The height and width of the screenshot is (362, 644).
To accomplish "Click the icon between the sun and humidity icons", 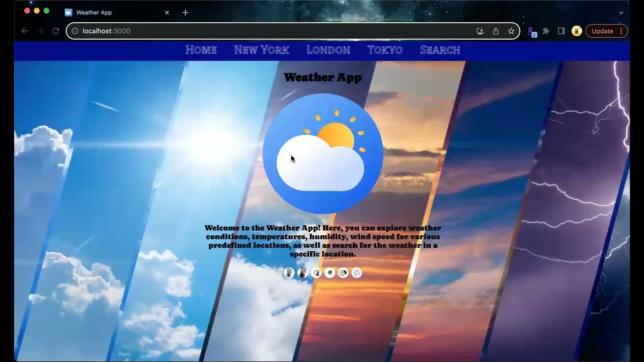I will point(330,273).
